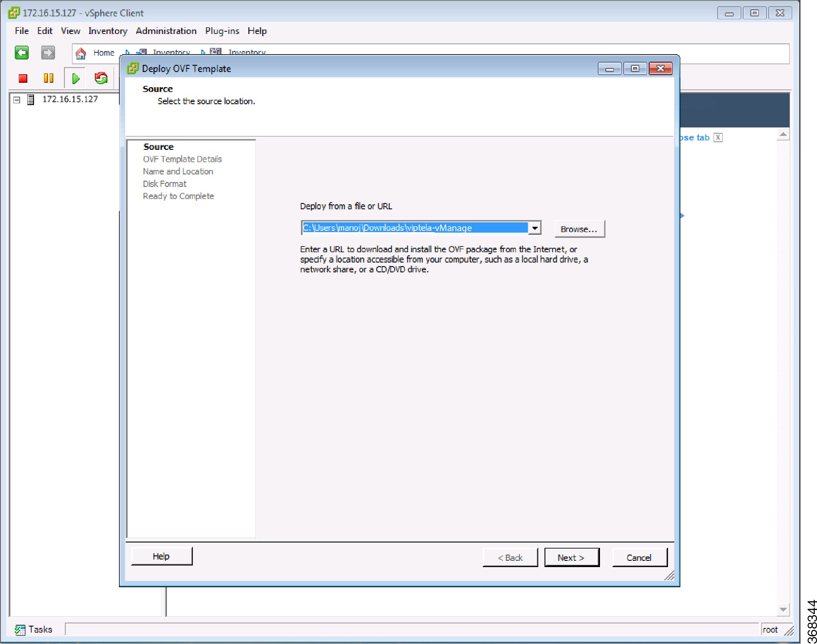This screenshot has width=817, height=644.
Task: Close the tab with the X icon
Action: click(x=718, y=137)
